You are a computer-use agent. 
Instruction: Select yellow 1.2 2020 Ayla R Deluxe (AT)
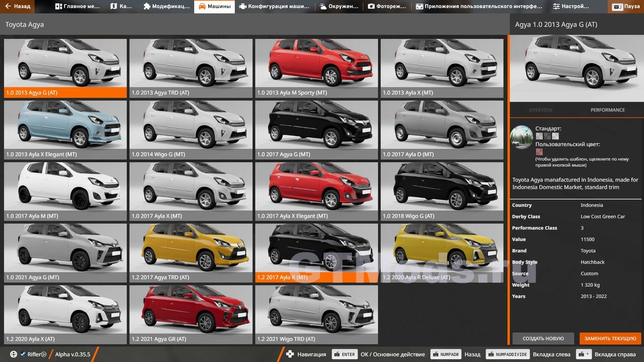click(442, 253)
